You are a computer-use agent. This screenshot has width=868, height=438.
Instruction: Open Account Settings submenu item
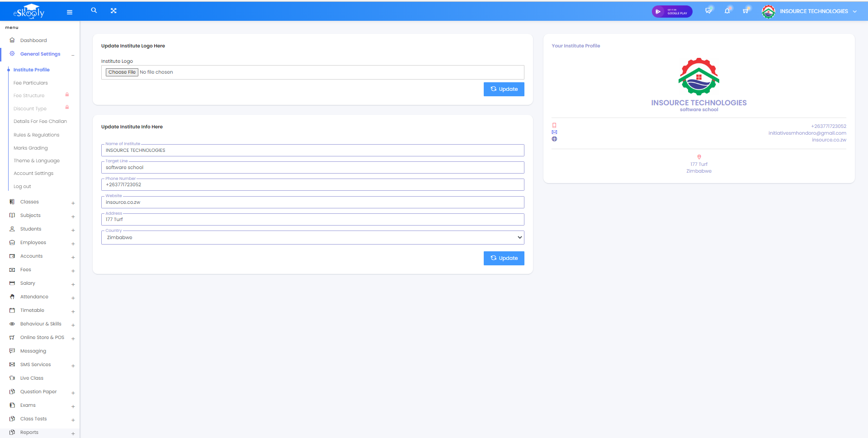[33, 173]
